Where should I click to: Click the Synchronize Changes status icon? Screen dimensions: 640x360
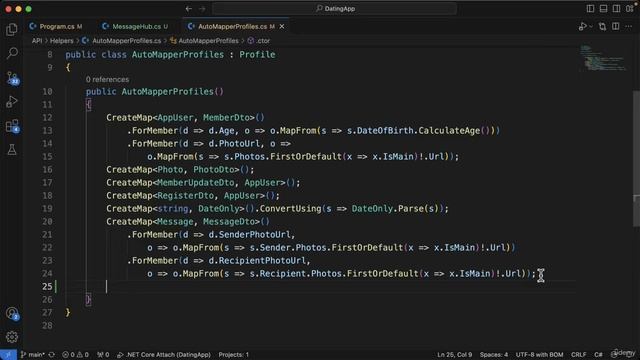click(52, 355)
